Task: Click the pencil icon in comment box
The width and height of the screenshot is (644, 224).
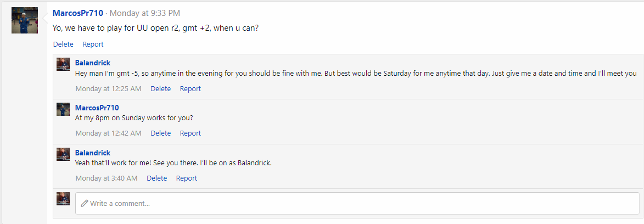Action: [x=85, y=203]
